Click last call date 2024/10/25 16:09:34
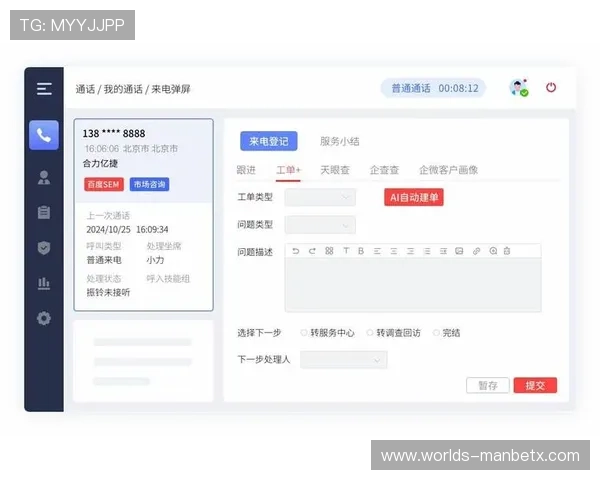600x480 pixels. coord(127,229)
